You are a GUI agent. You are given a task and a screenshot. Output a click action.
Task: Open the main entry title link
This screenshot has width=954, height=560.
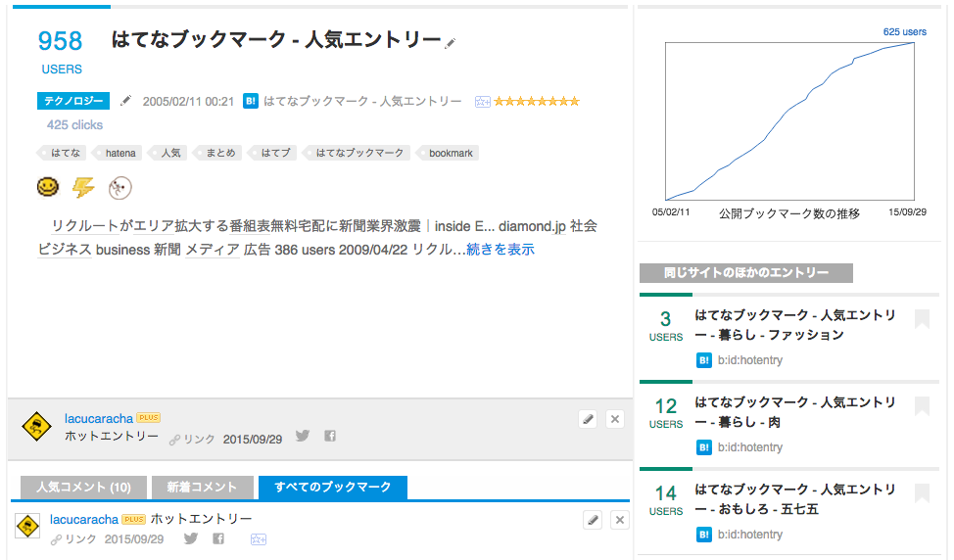(276, 39)
